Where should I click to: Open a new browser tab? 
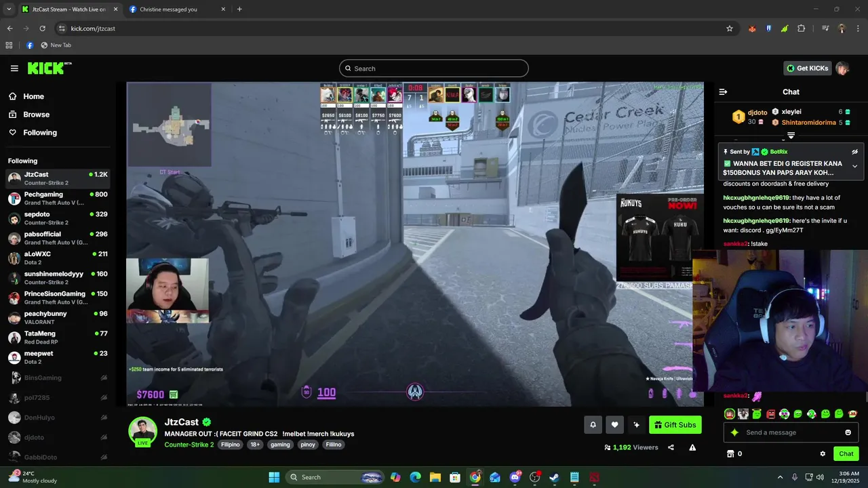tap(239, 9)
